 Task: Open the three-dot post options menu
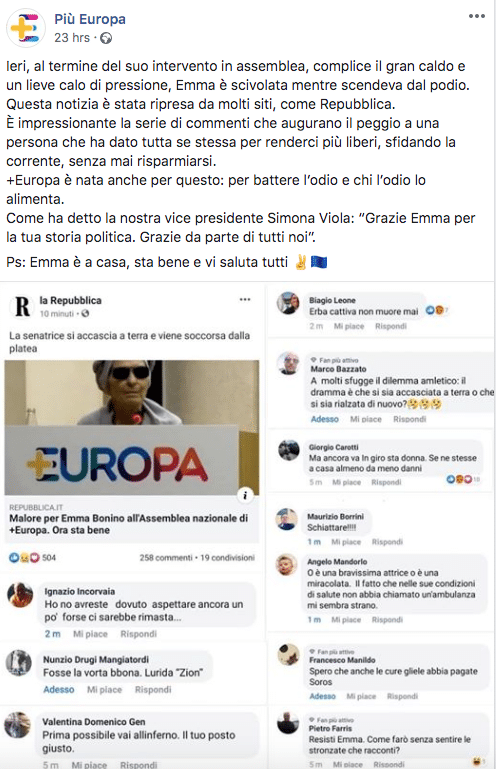pyautogui.click(x=476, y=17)
